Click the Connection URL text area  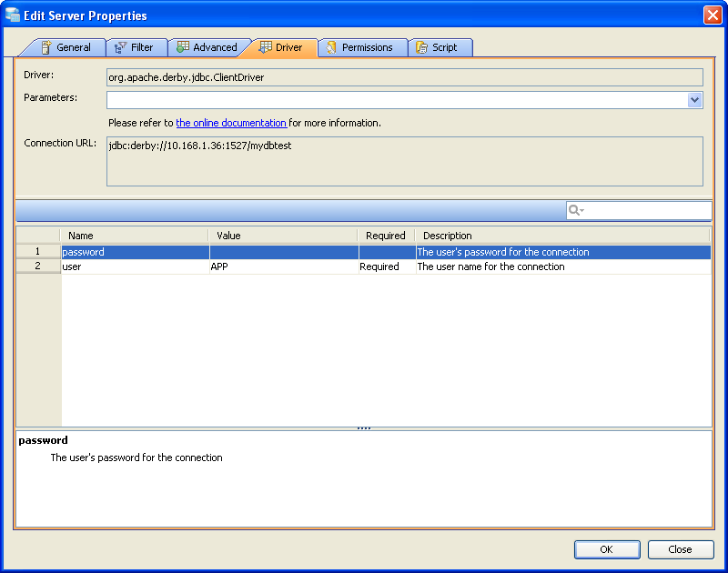point(405,162)
